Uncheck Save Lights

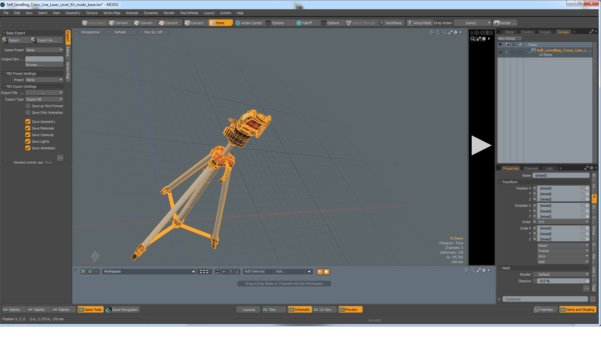coord(28,141)
